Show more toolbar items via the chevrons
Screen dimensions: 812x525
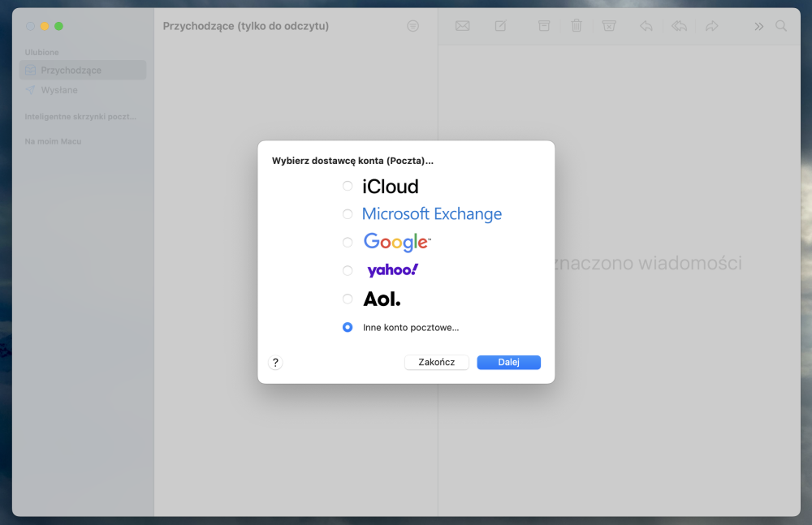tap(758, 27)
